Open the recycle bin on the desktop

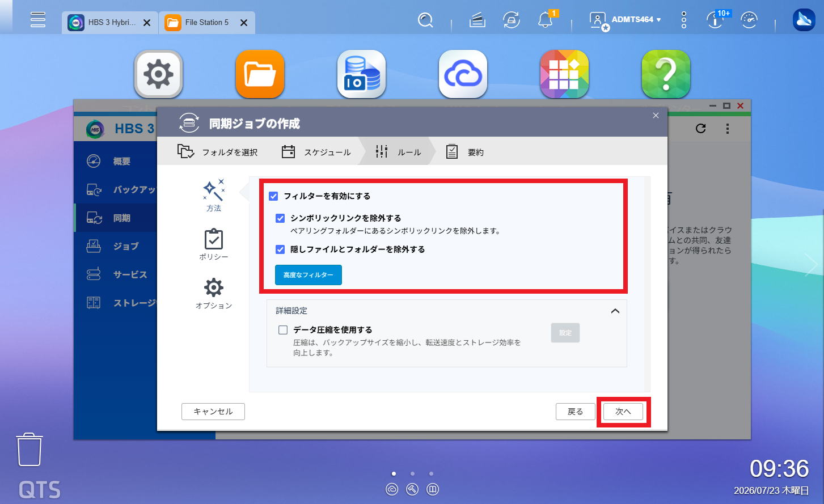point(29,450)
